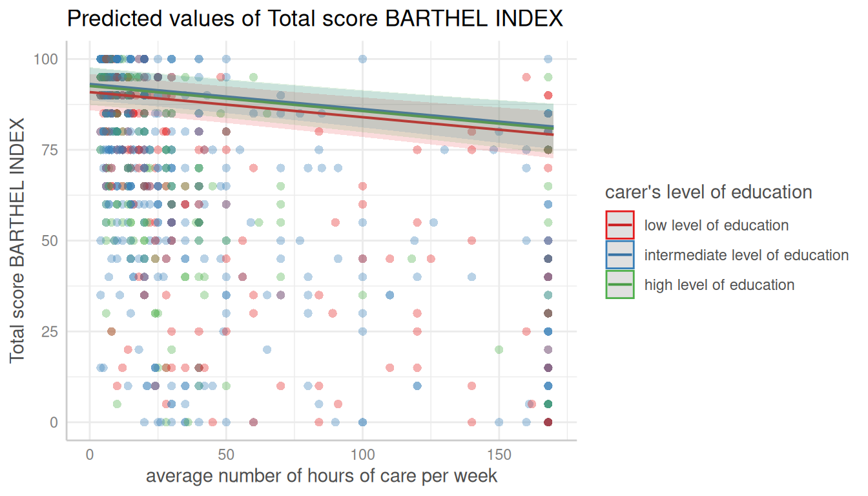This screenshot has height=496, width=868.
Task: Click the y-axis tick label 50
Action: coord(50,240)
